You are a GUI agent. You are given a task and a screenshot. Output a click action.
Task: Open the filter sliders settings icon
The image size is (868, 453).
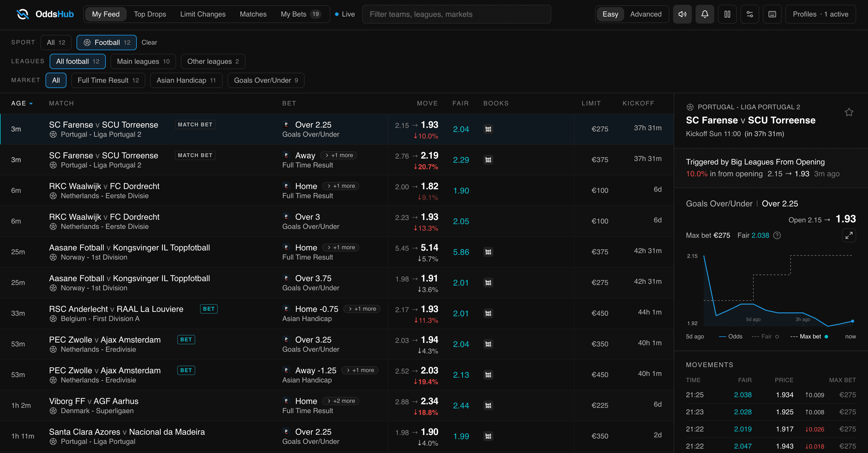tap(750, 14)
